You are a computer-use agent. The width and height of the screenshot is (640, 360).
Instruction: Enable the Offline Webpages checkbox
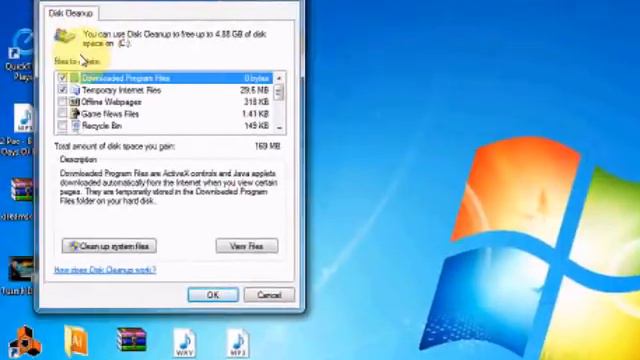pos(62,101)
